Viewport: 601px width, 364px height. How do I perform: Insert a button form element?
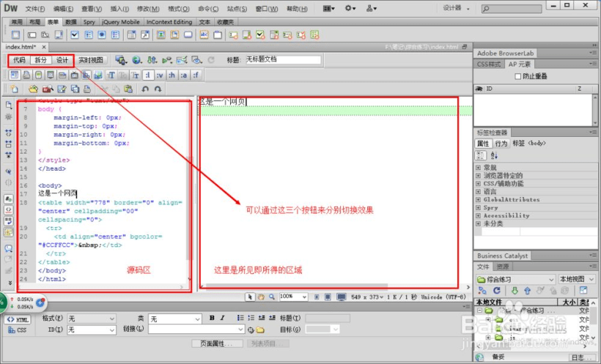click(188, 35)
